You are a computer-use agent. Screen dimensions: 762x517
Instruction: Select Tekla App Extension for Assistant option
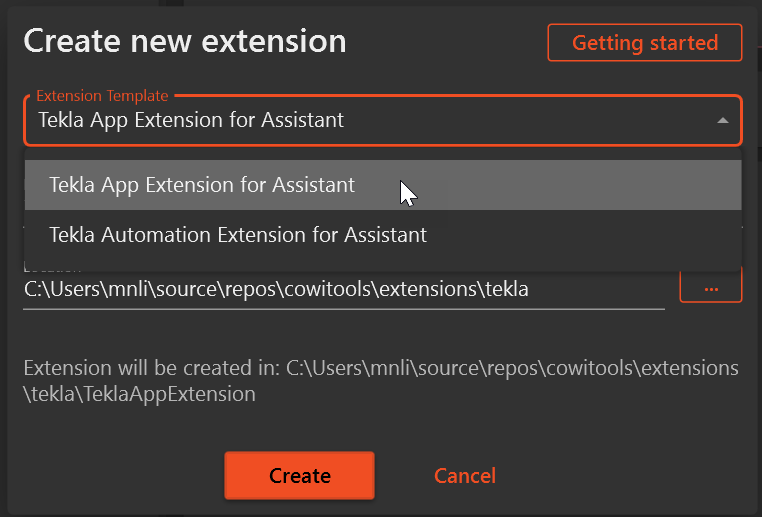[202, 185]
